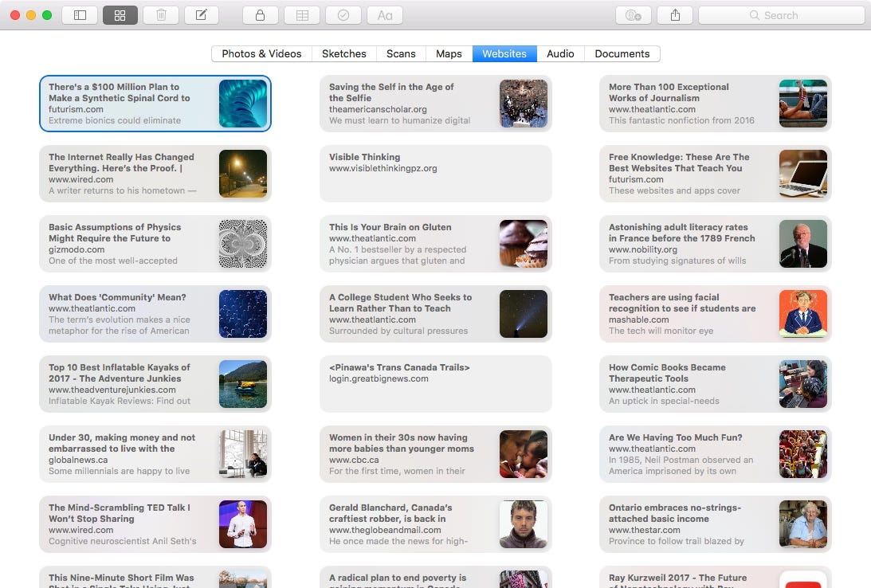This screenshot has height=588, width=871.
Task: Select the Pinawa's Trans Canada Trails card
Action: coord(435,384)
